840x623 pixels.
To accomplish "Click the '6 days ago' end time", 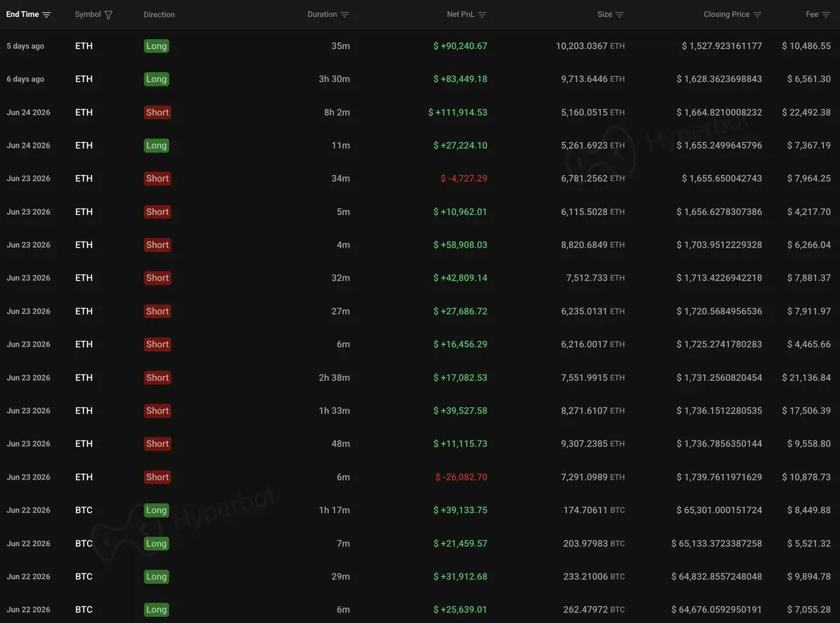I will tap(25, 79).
